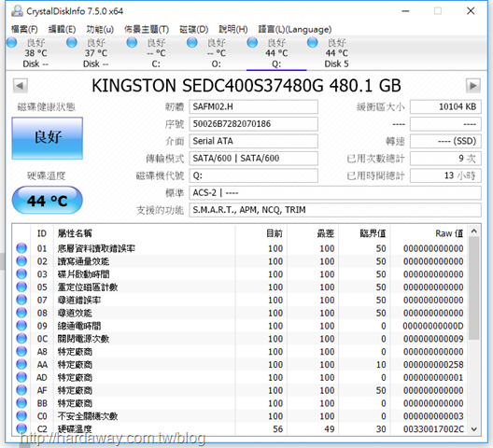Switch to the O: drive tab
493x448 pixels.
tap(216, 53)
